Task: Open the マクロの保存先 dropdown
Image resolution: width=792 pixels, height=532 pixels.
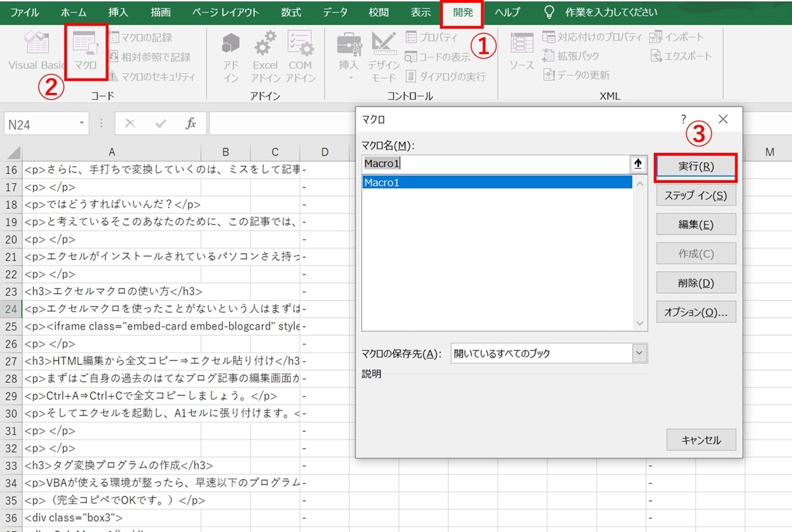Action: click(x=639, y=353)
